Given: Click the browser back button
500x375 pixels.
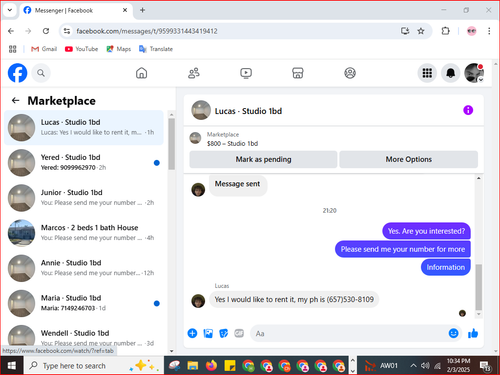Looking at the screenshot, I should coord(11,31).
